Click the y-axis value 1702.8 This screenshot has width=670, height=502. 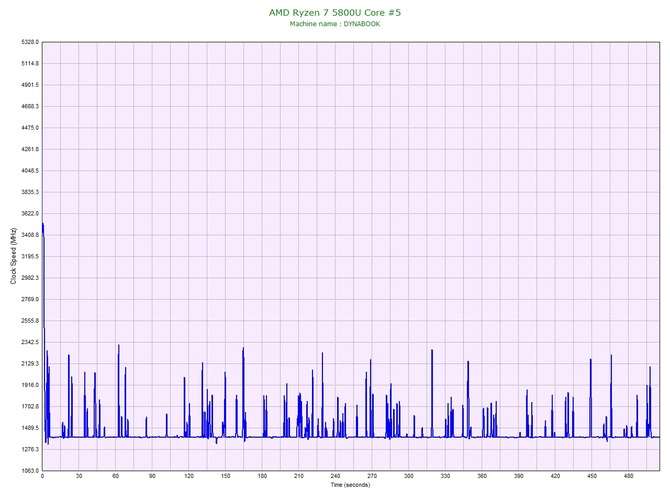pyautogui.click(x=30, y=406)
